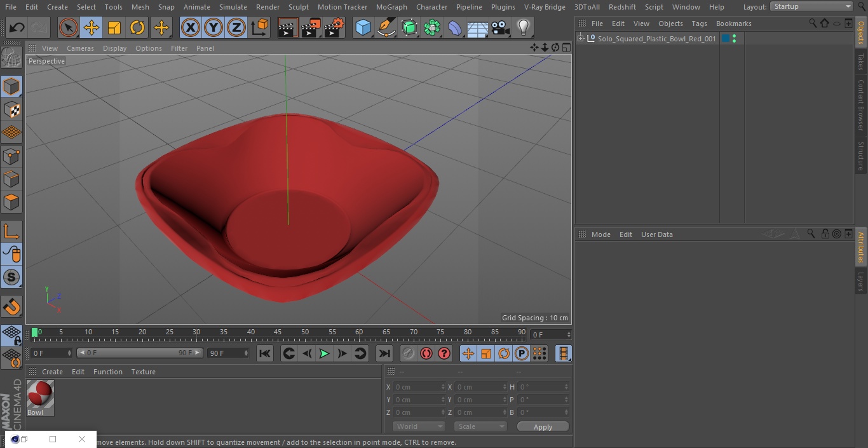Click the preview range slider bar
868x448 pixels.
click(140, 353)
